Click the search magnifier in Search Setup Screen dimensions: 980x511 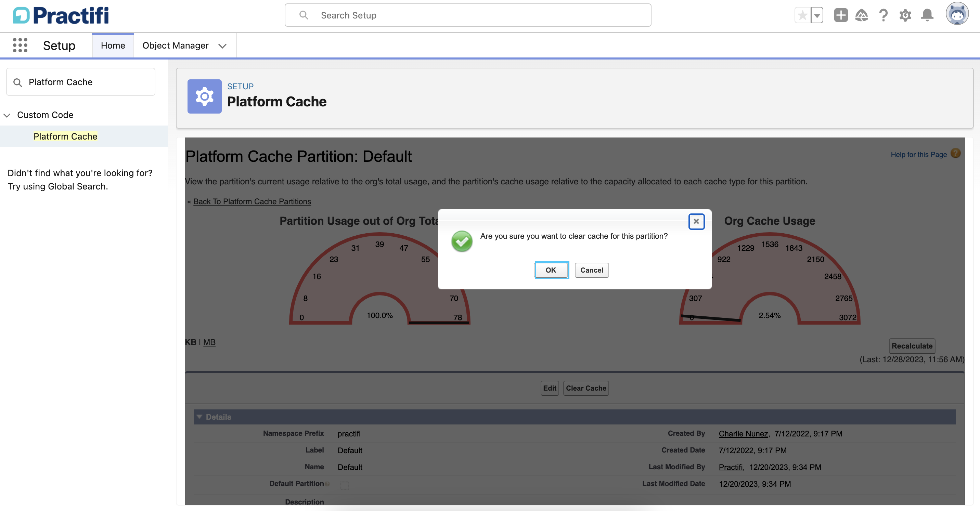(304, 15)
